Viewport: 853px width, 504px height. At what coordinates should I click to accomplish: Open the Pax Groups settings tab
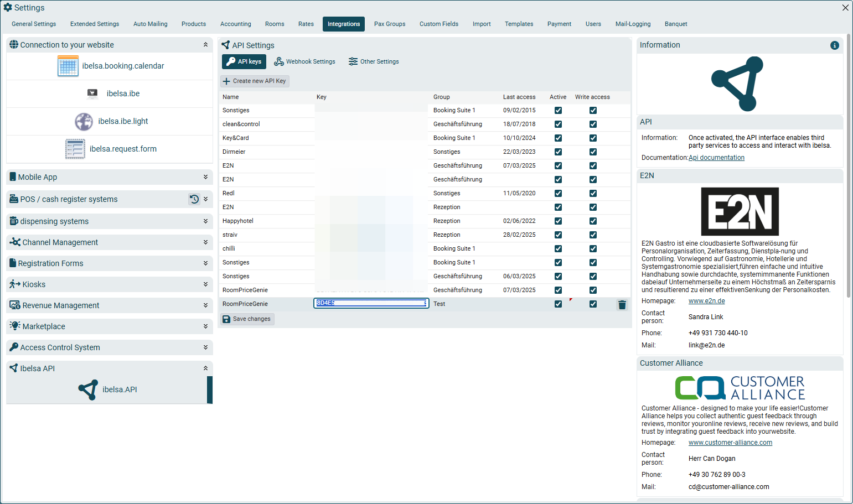(x=390, y=24)
